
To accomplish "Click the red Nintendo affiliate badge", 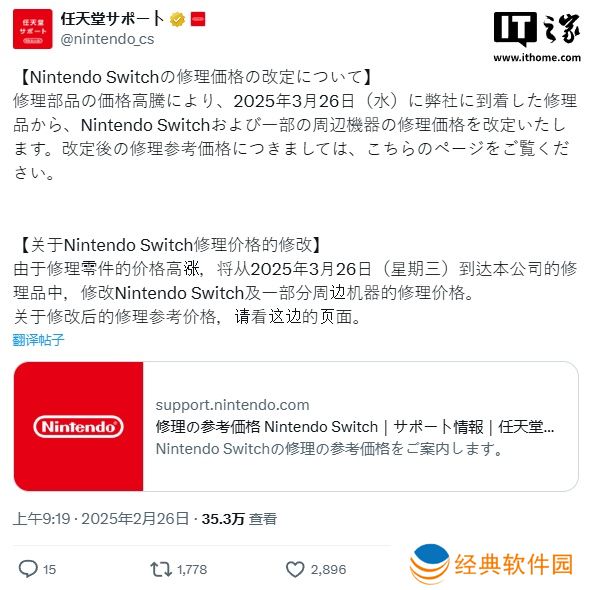I will 198,19.
